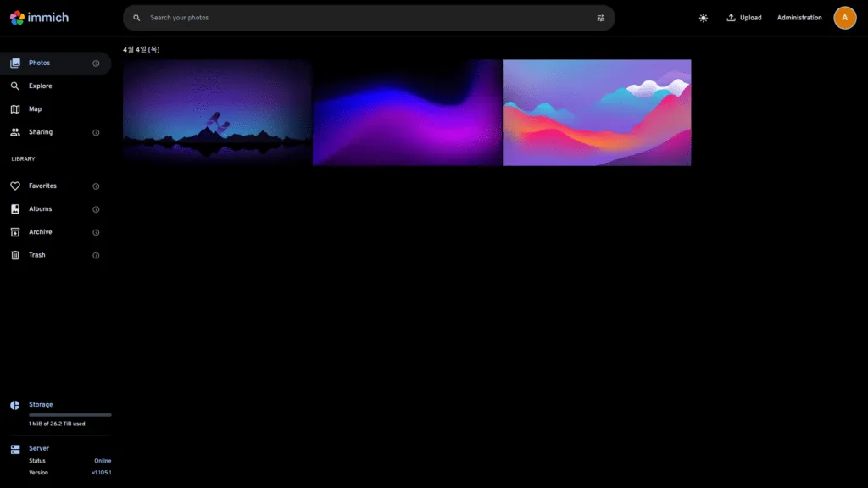The height and width of the screenshot is (488, 868).
Task: Open the Photos view in the sidebar
Action: (x=39, y=63)
